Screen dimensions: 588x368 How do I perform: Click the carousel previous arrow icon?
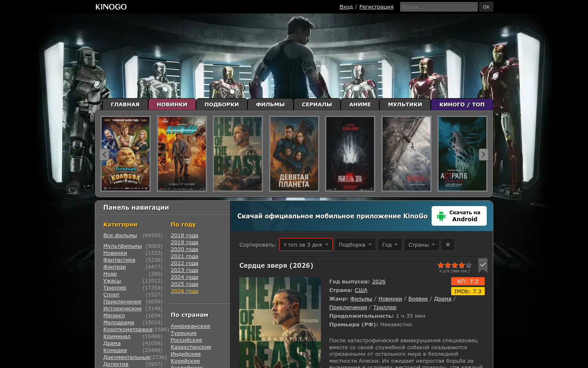click(x=104, y=155)
